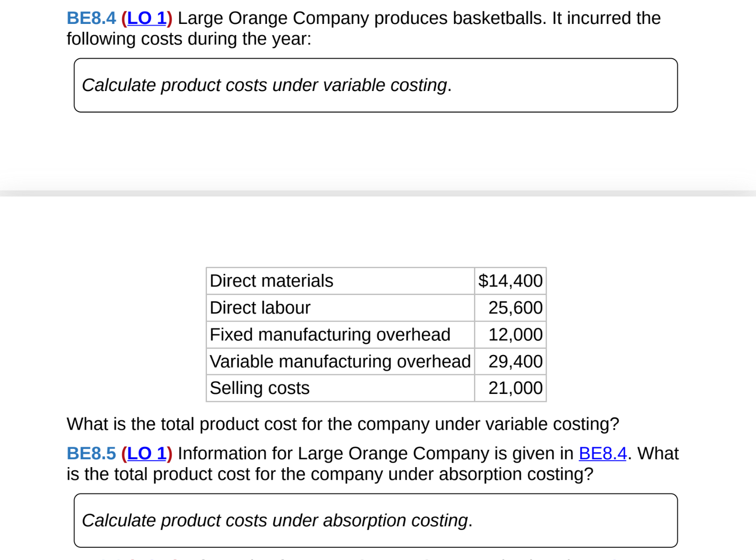This screenshot has width=756, height=560.
Task: Click the 'following costs during the year:' line
Action: [x=189, y=39]
